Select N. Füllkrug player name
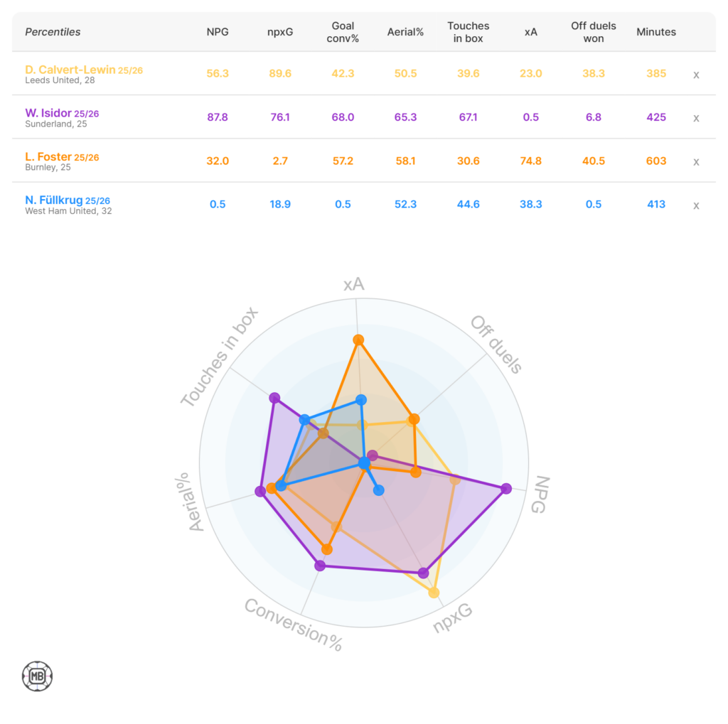Screen dimensions: 728x724 [x=54, y=200]
